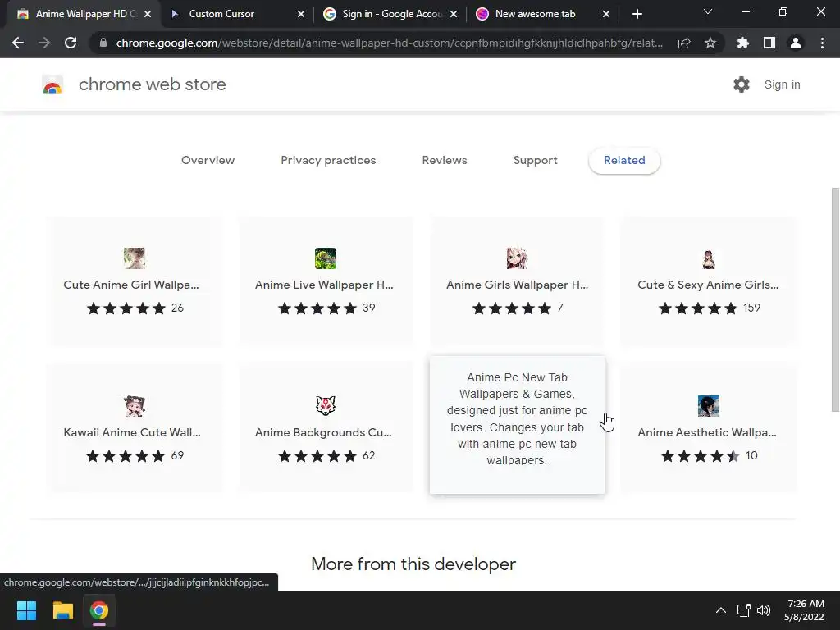This screenshot has width=840, height=630.
Task: Click the More from this developer heading
Action: [413, 564]
